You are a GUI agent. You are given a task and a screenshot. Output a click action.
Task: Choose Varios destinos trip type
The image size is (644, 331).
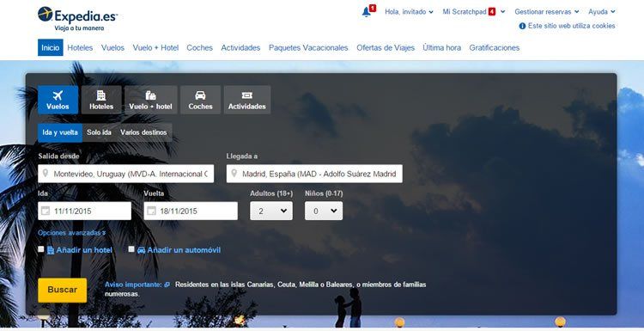point(143,132)
